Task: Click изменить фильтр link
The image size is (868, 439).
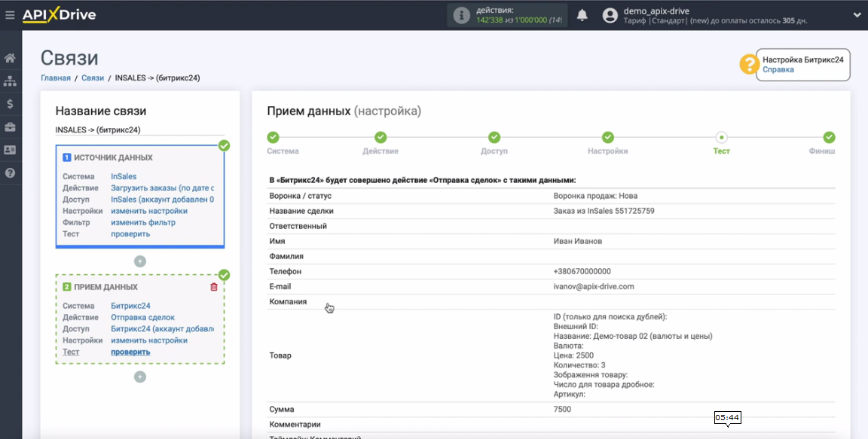Action: 143,222
